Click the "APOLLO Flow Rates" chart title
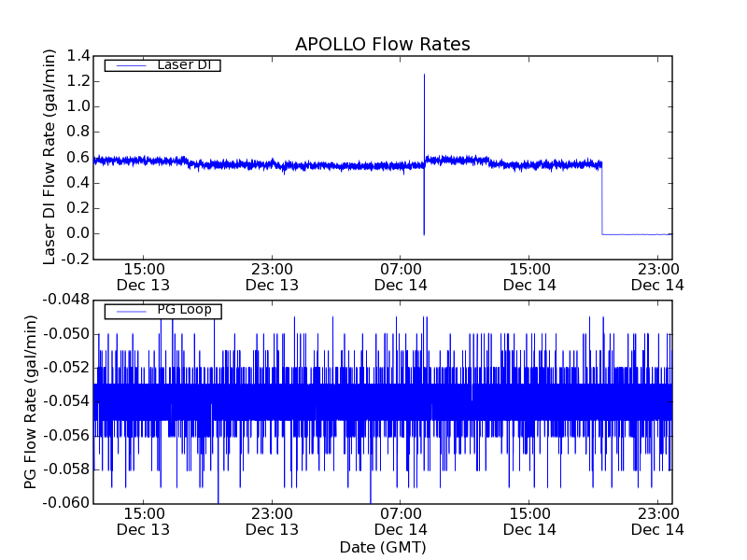 point(383,44)
